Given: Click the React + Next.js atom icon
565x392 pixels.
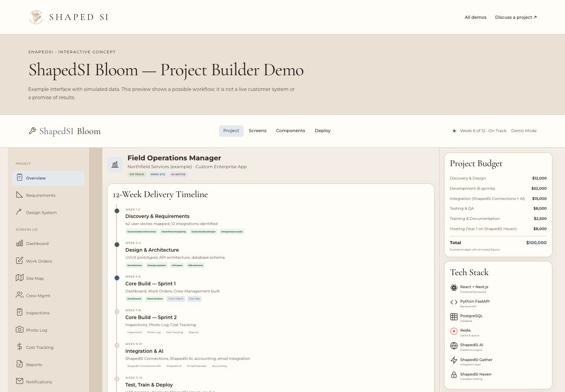Looking at the screenshot, I should tap(454, 288).
